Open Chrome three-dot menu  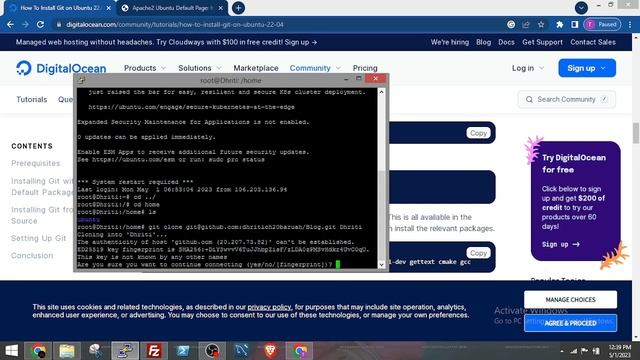630,24
